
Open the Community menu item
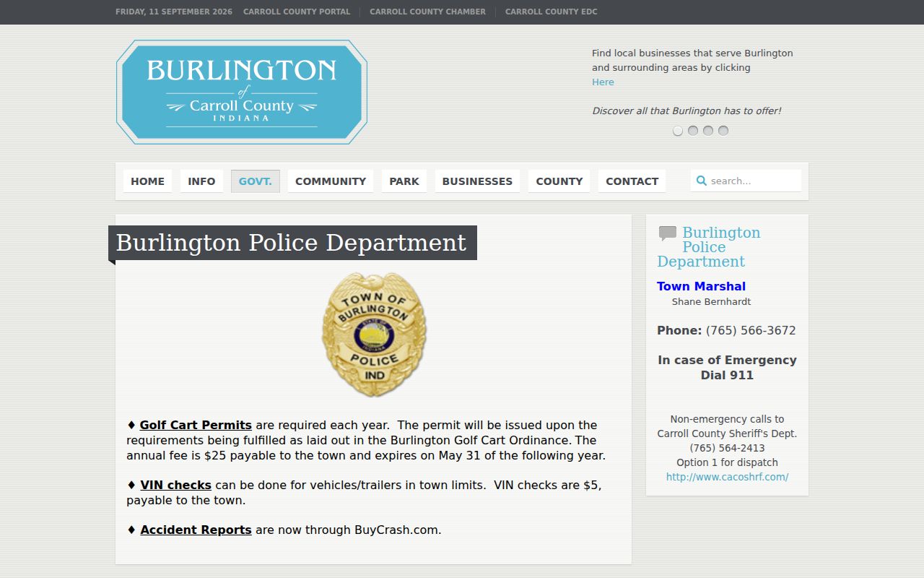[x=331, y=181]
